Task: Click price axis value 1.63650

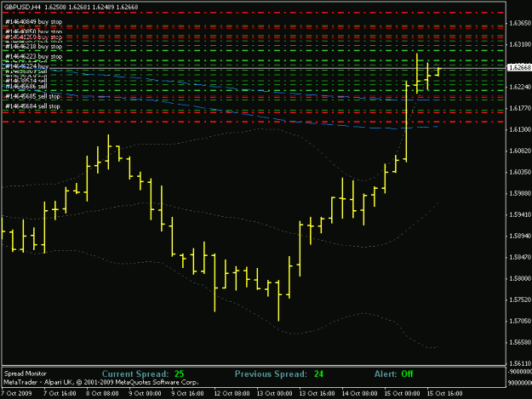Action: tap(520, 23)
